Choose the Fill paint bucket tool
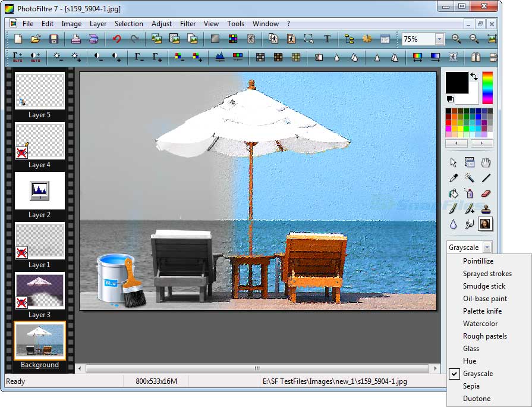 point(454,193)
